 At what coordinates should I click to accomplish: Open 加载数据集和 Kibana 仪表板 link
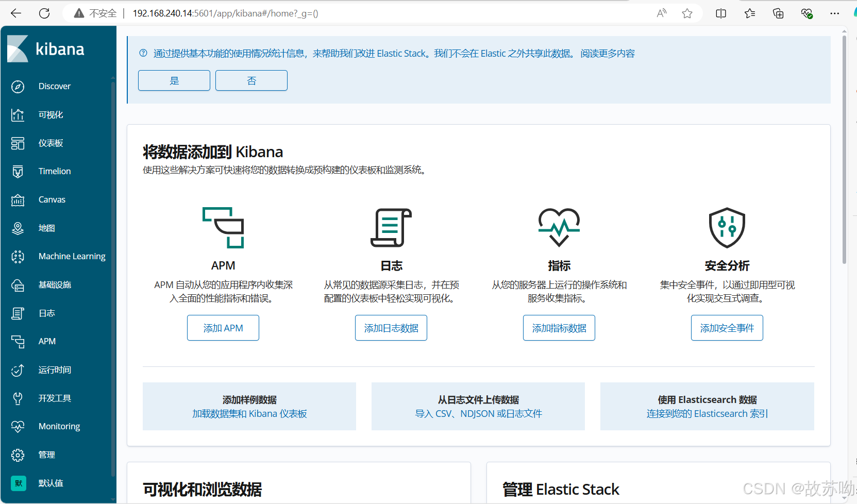click(x=249, y=414)
